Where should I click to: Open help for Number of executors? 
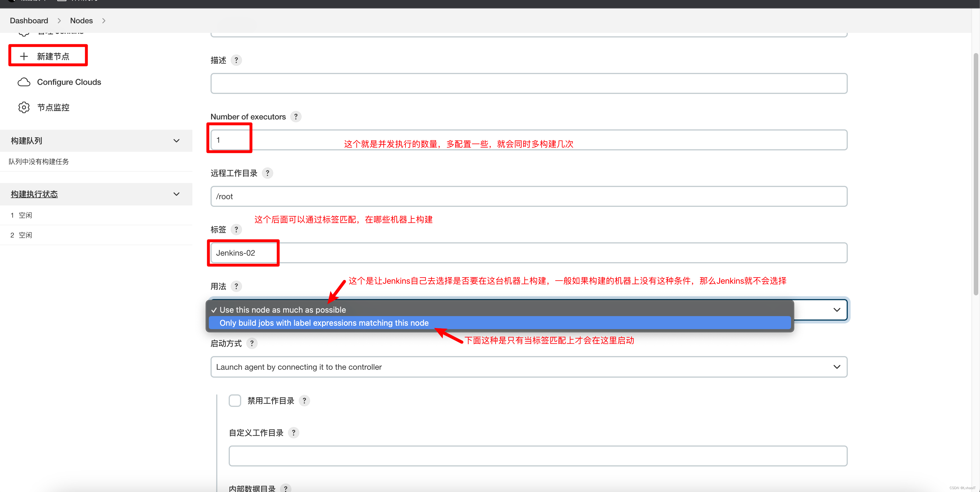tap(296, 116)
